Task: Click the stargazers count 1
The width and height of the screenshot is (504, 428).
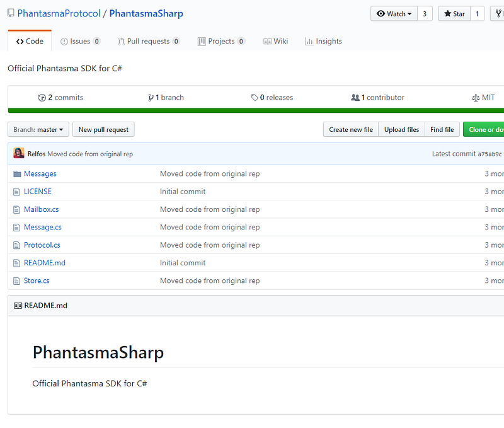Action: (x=478, y=14)
